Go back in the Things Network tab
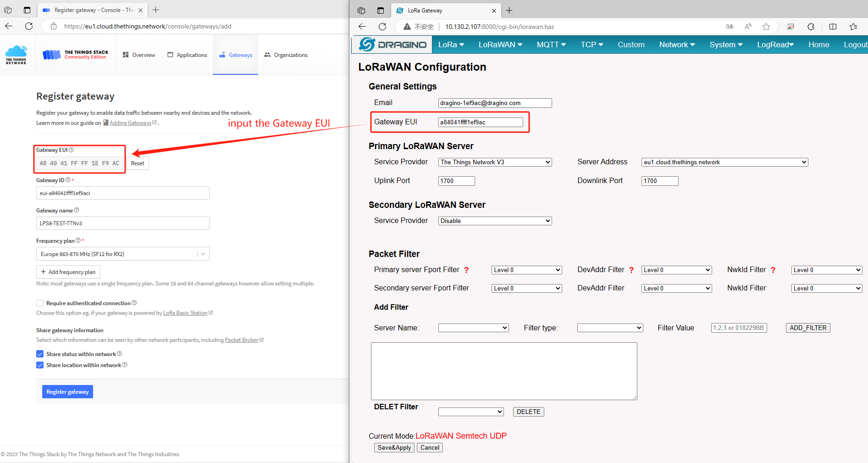The width and height of the screenshot is (868, 463). tap(9, 26)
